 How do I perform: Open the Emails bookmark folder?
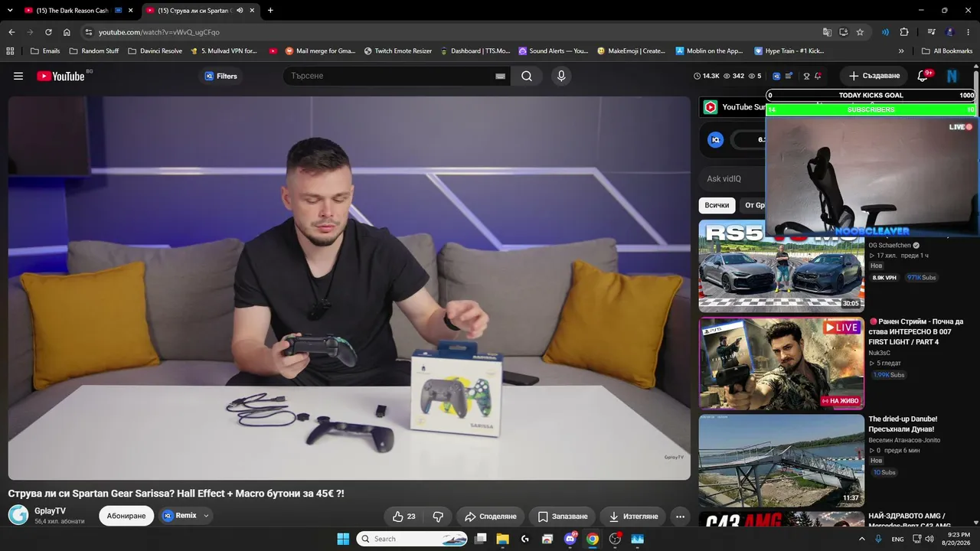pyautogui.click(x=45, y=51)
